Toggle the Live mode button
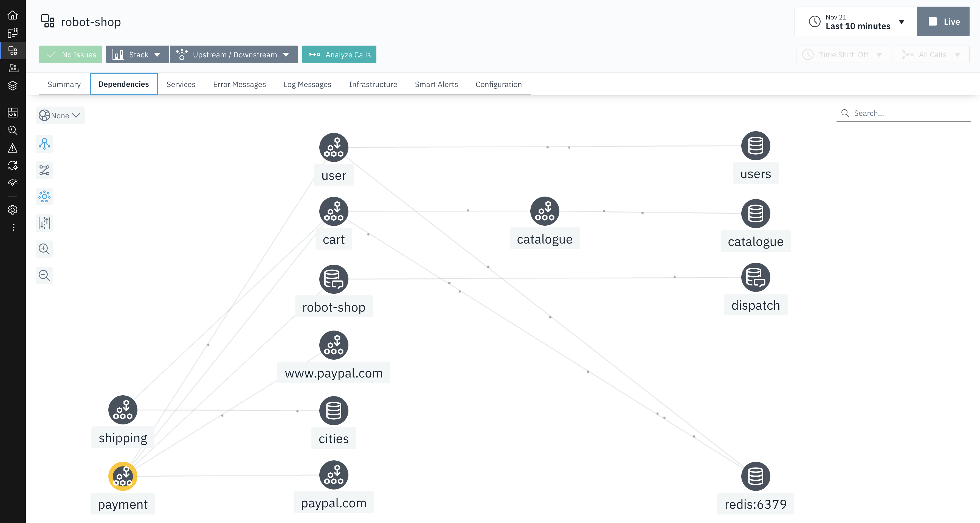Image resolution: width=980 pixels, height=523 pixels. 943,21
